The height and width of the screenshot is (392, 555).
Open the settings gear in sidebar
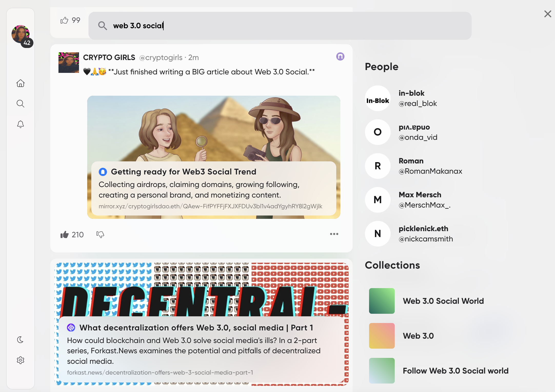tap(21, 360)
